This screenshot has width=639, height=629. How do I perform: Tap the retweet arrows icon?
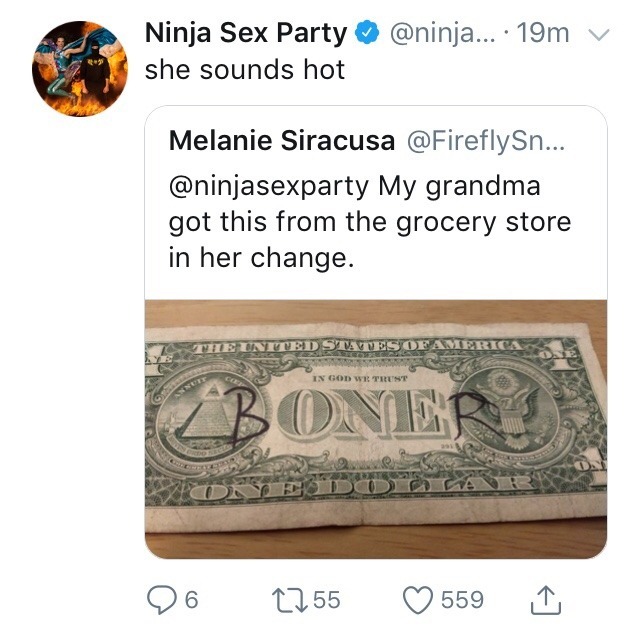tap(289, 600)
